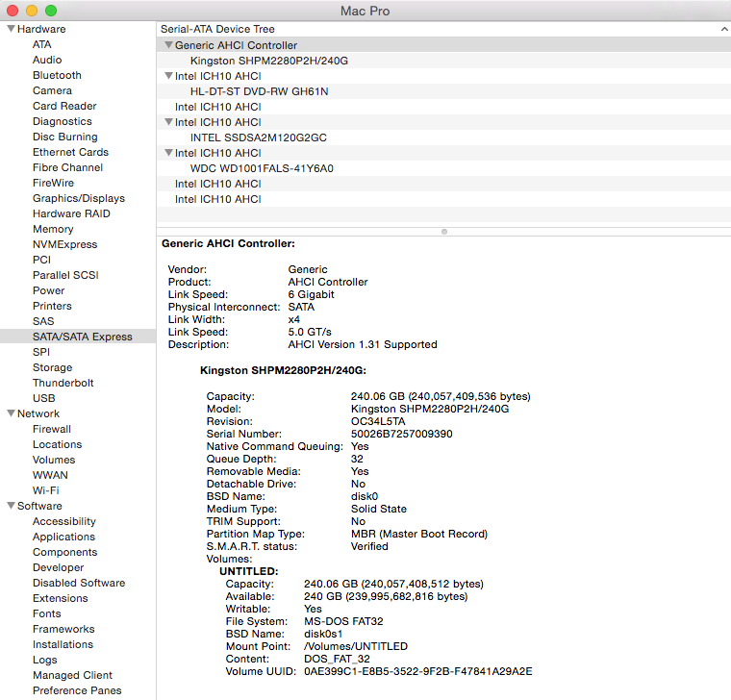The image size is (731, 700).
Task: Select the Generic AHCI Controller row
Action: click(x=443, y=45)
